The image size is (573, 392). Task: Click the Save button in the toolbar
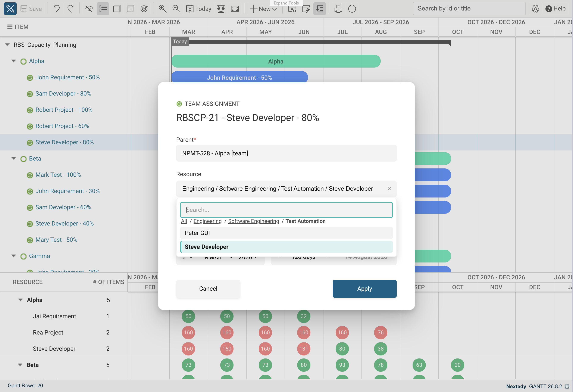pos(31,9)
